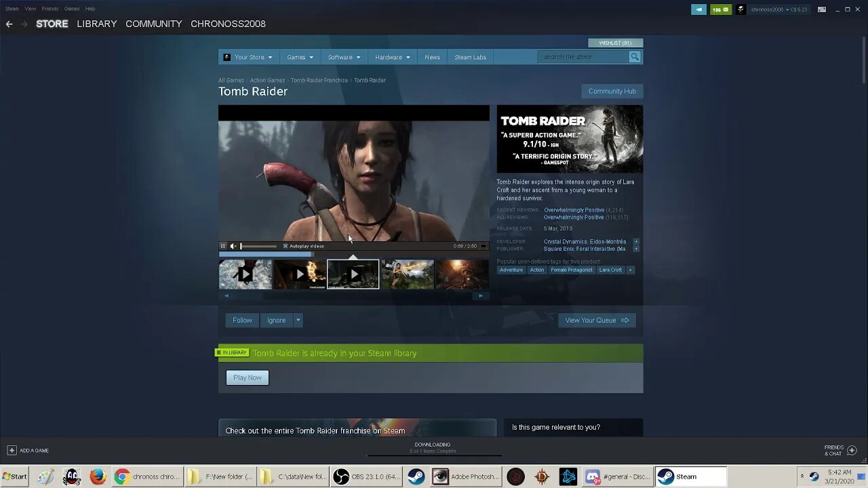
Task: Switch to Big Picture mode icon
Action: (822, 9)
